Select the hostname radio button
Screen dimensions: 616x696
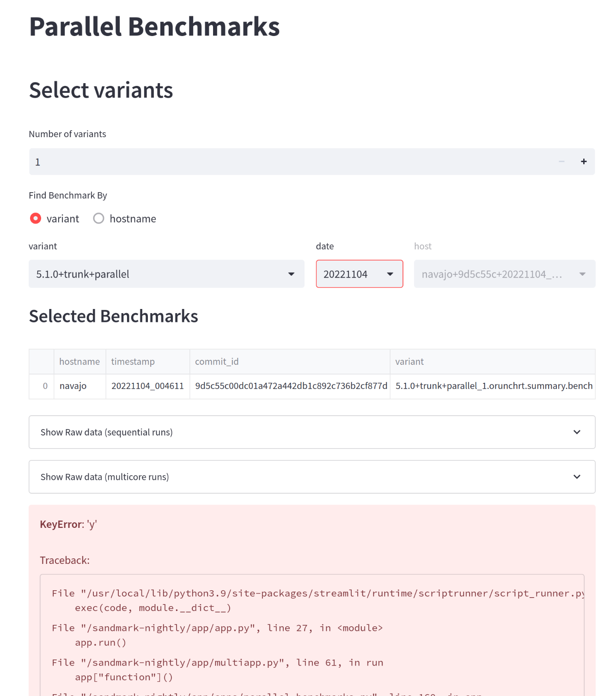(x=98, y=218)
